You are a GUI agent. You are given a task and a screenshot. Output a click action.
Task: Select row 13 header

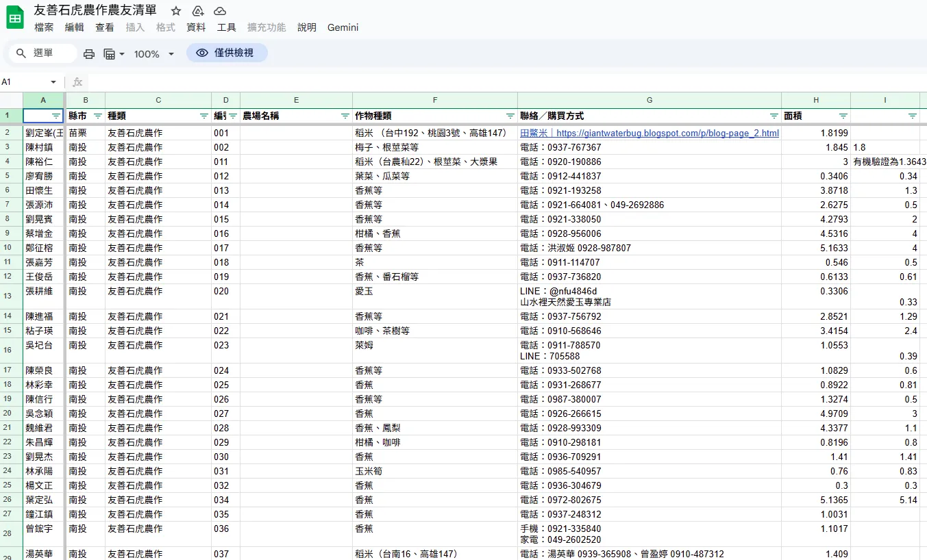click(x=11, y=296)
